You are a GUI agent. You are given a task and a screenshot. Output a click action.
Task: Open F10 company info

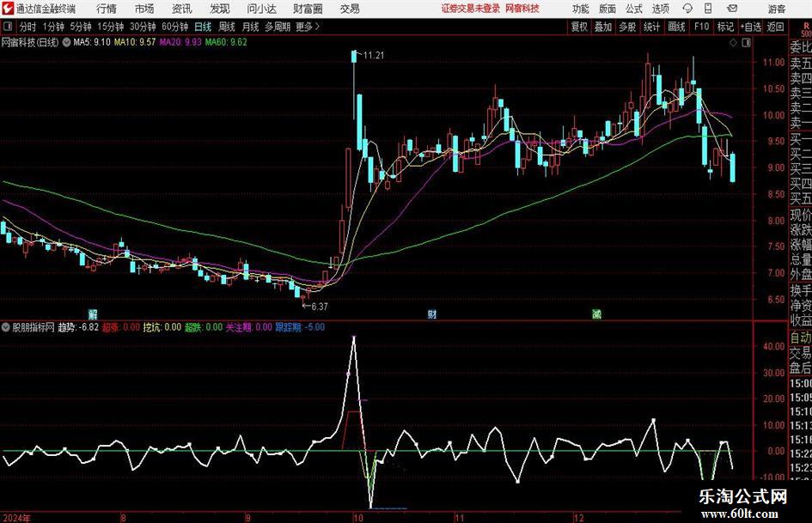click(x=701, y=27)
